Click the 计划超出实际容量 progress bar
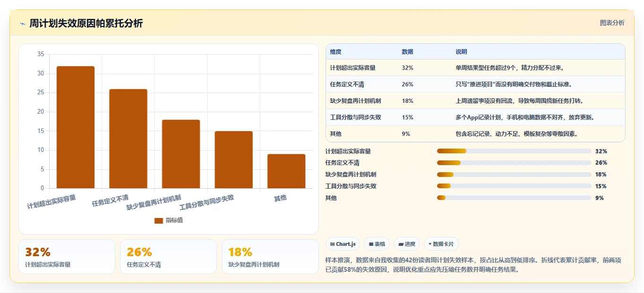 tap(514, 151)
